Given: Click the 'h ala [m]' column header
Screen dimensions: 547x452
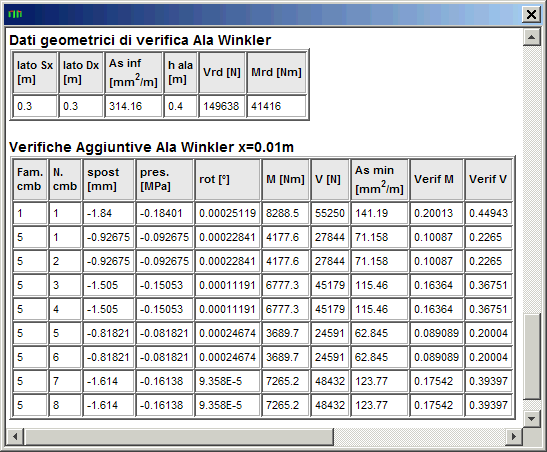Looking at the screenshot, I should point(180,72).
